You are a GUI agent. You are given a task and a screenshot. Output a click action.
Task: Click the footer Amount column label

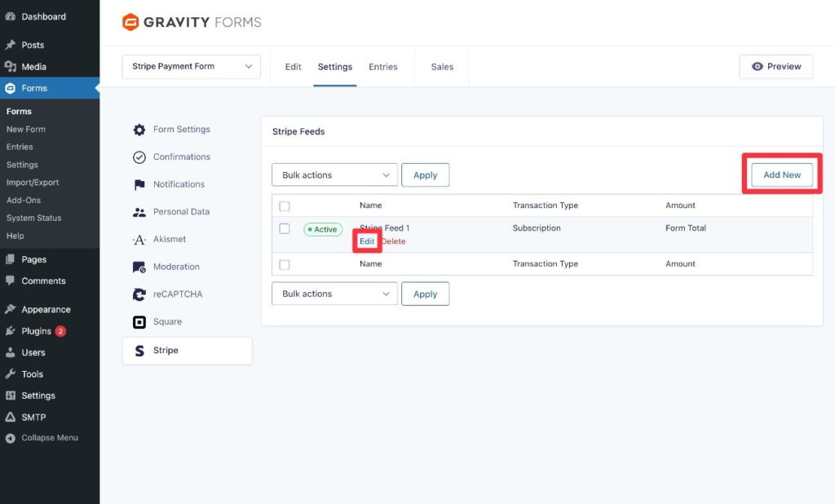click(x=680, y=263)
